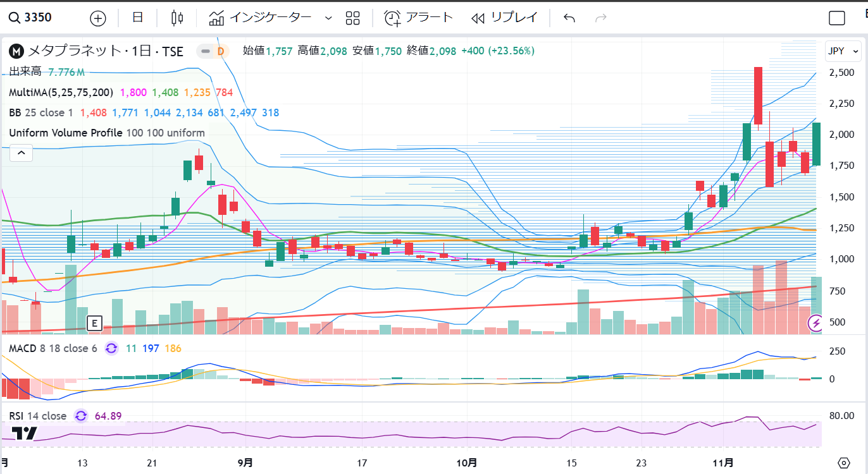Image resolution: width=868 pixels, height=474 pixels.
Task: Select the BB 25 close 1 legend
Action: (x=41, y=112)
